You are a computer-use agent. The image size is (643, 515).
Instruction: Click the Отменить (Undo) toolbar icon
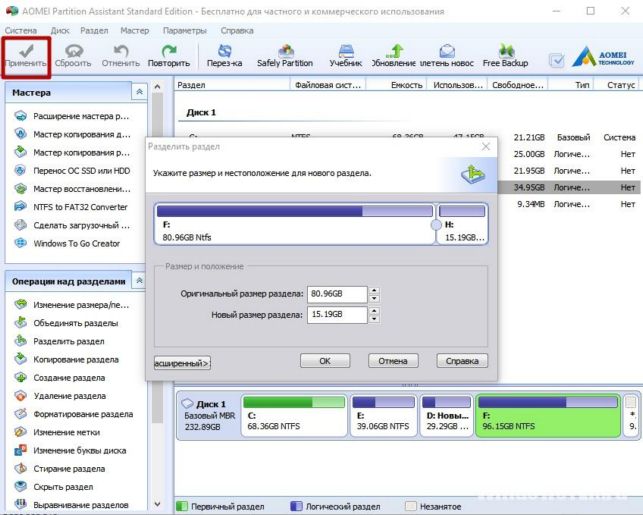(x=121, y=57)
